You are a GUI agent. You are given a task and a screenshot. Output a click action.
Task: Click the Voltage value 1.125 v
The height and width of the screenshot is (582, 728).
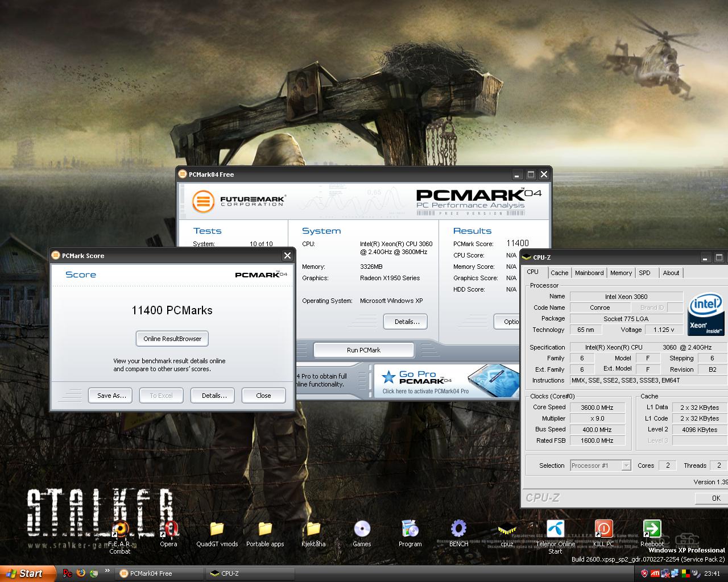point(664,330)
